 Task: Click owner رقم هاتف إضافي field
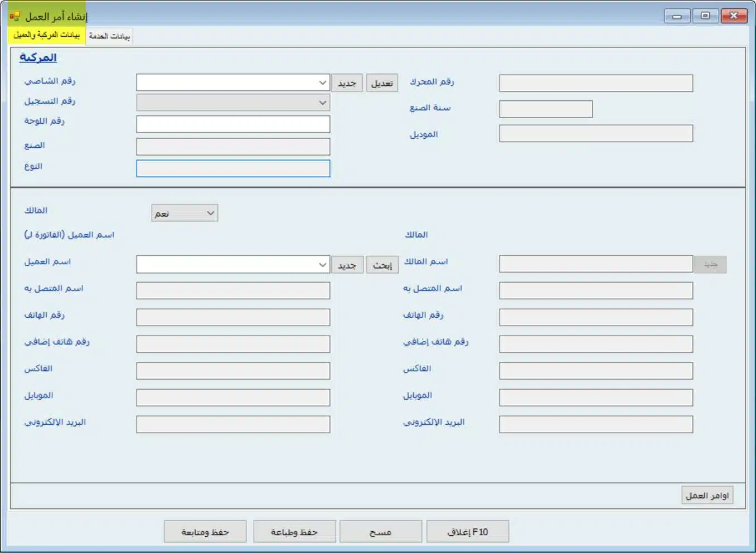pyautogui.click(x=596, y=344)
